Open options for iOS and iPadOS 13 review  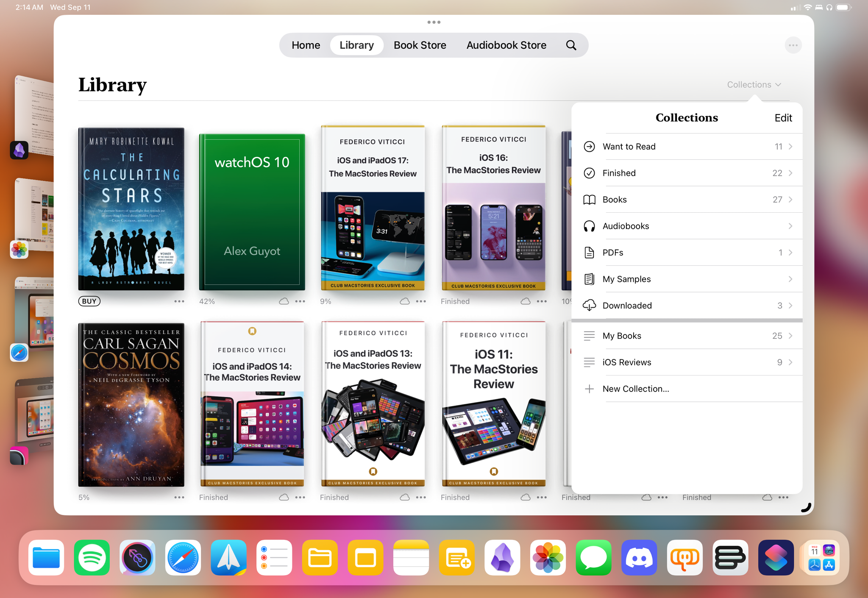(421, 497)
